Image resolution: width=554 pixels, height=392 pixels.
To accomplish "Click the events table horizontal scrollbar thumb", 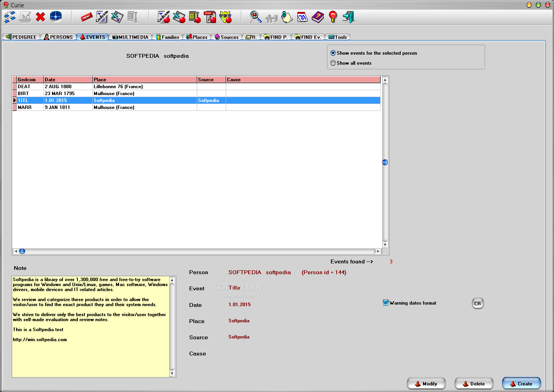I will (22, 251).
